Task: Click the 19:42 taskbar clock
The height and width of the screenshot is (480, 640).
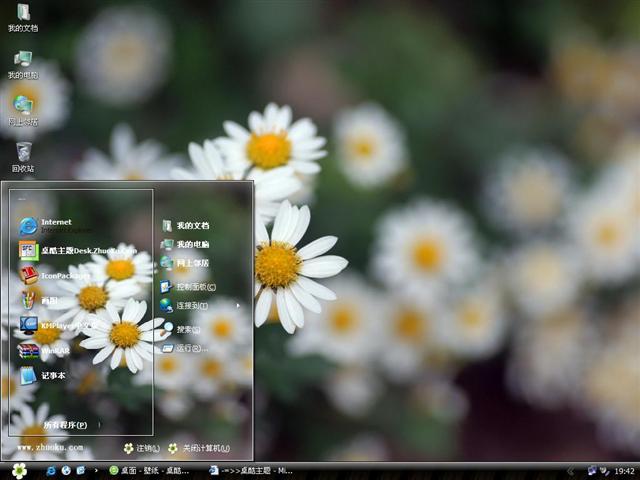Action: point(624,471)
